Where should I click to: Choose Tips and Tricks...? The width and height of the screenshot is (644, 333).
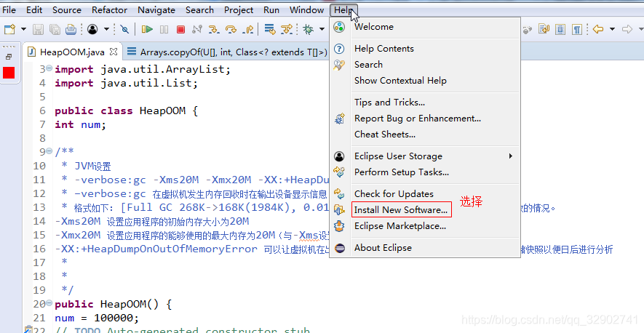[425, 103]
